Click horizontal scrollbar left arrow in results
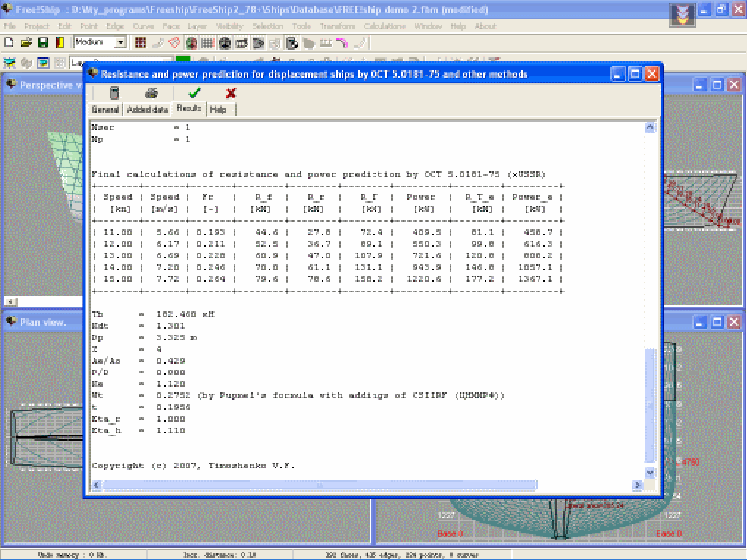Screen dimensions: 747x560 (x=97, y=485)
